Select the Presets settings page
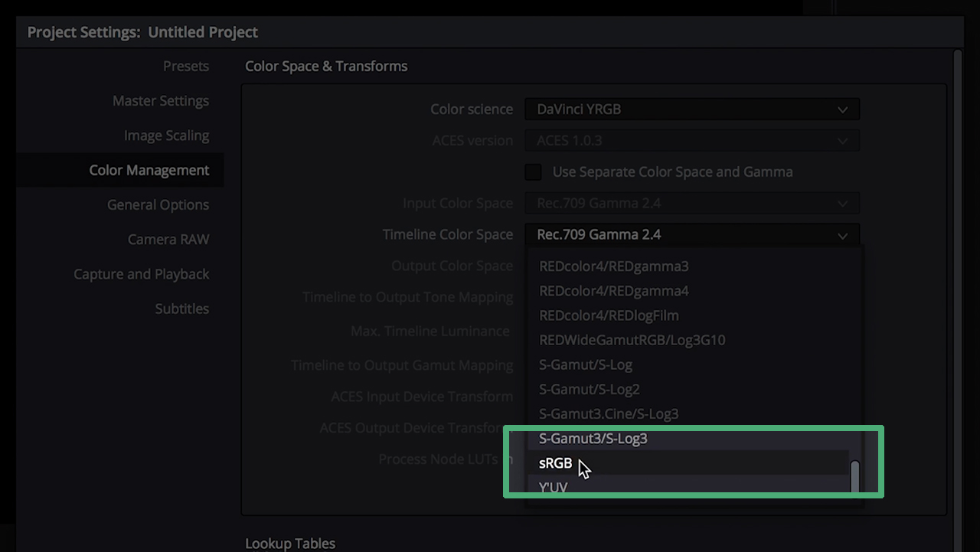The image size is (980, 552). point(186,67)
